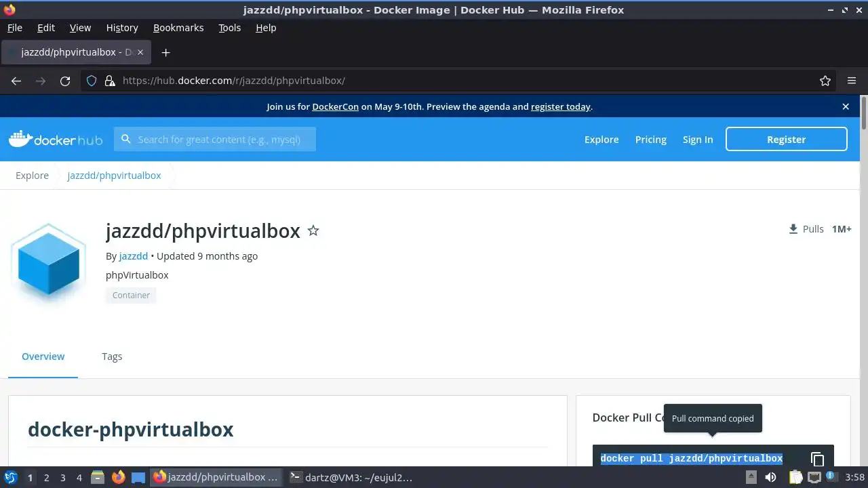Switch to workspace 2
The width and height of the screenshot is (868, 488).
click(x=46, y=478)
